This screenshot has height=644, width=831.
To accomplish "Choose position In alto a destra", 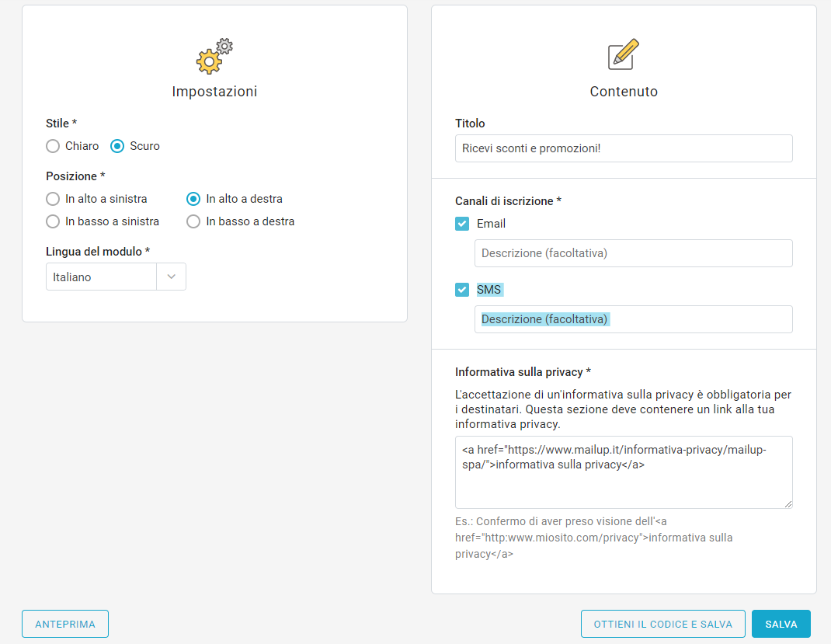I will coord(193,199).
